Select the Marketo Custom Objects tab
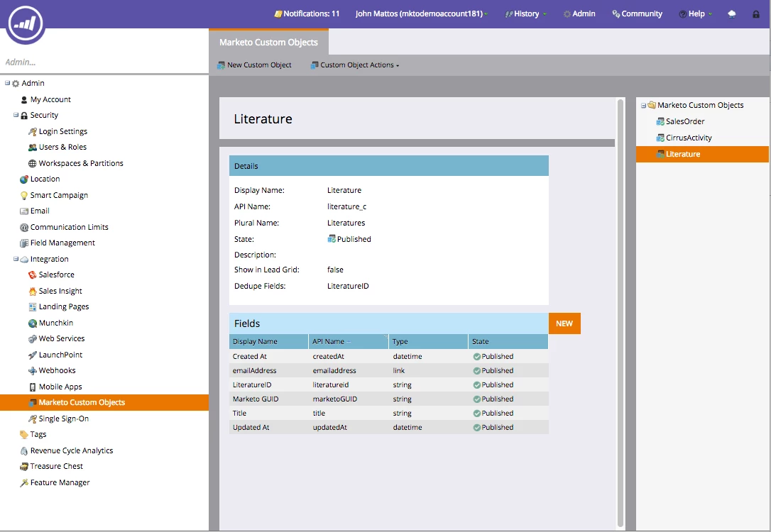The width and height of the screenshot is (771, 532). coord(268,43)
